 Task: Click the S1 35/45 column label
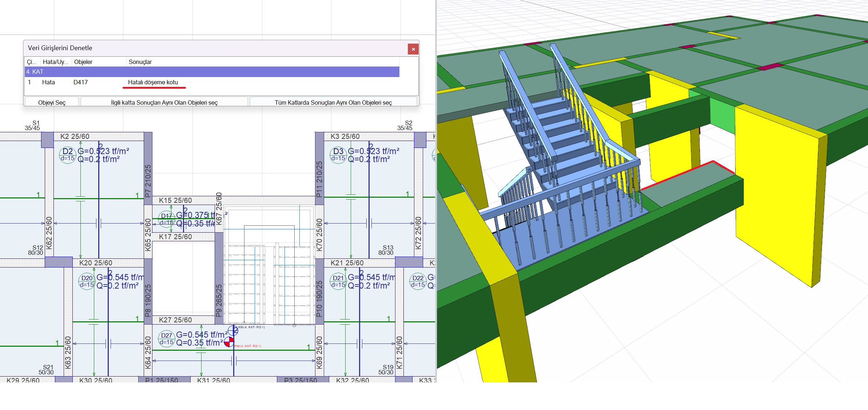32,125
